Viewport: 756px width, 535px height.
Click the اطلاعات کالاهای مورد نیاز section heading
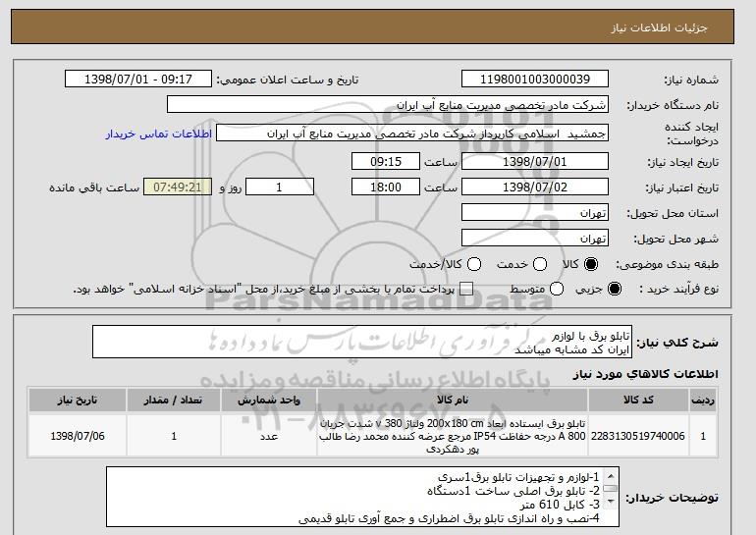point(646,374)
